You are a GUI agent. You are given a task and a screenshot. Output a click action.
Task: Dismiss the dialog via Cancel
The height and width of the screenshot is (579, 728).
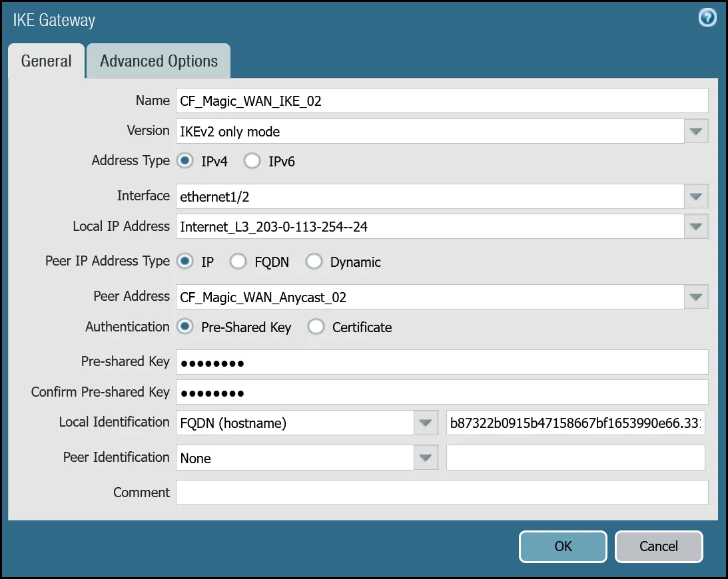pyautogui.click(x=659, y=546)
